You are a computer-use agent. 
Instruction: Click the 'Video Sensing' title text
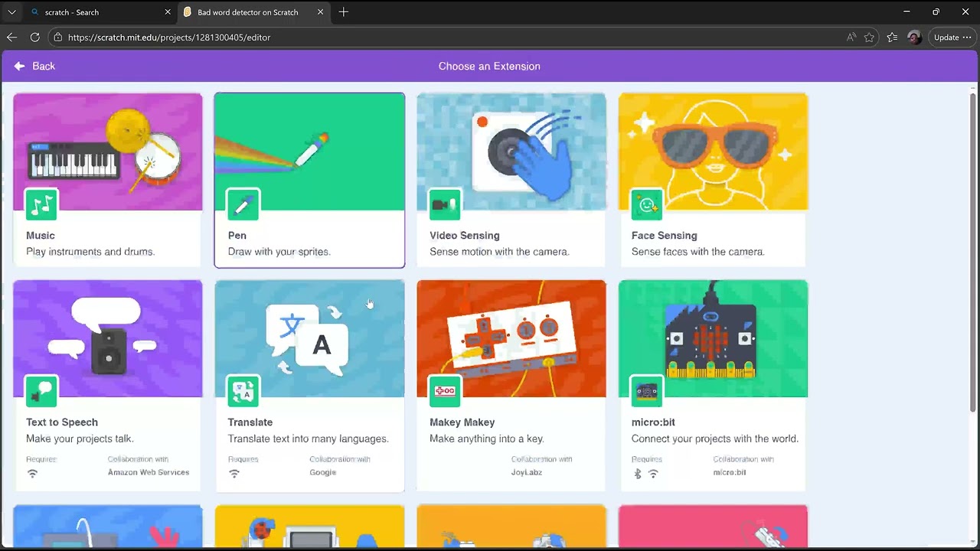(x=465, y=236)
